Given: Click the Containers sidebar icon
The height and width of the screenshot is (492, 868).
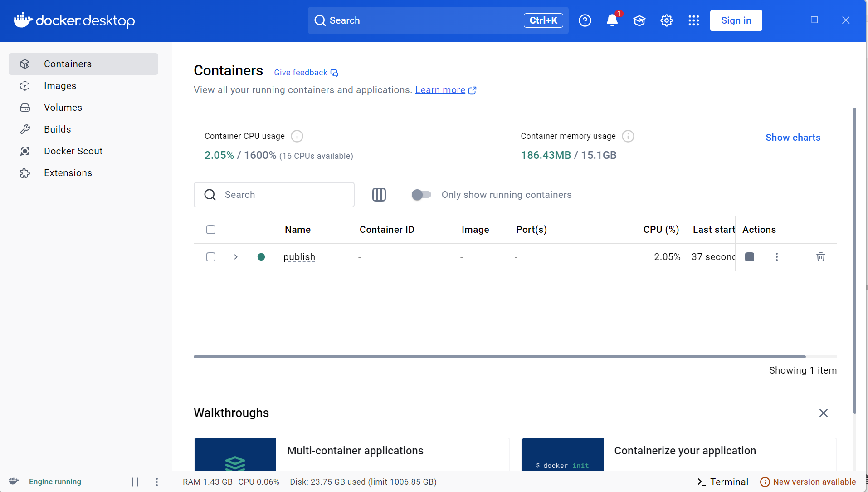Looking at the screenshot, I should pyautogui.click(x=25, y=64).
